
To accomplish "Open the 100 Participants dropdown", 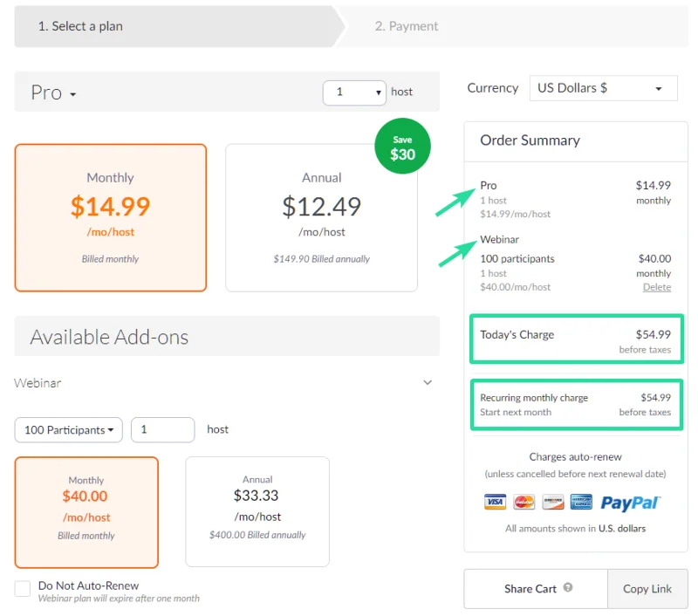I will click(69, 430).
